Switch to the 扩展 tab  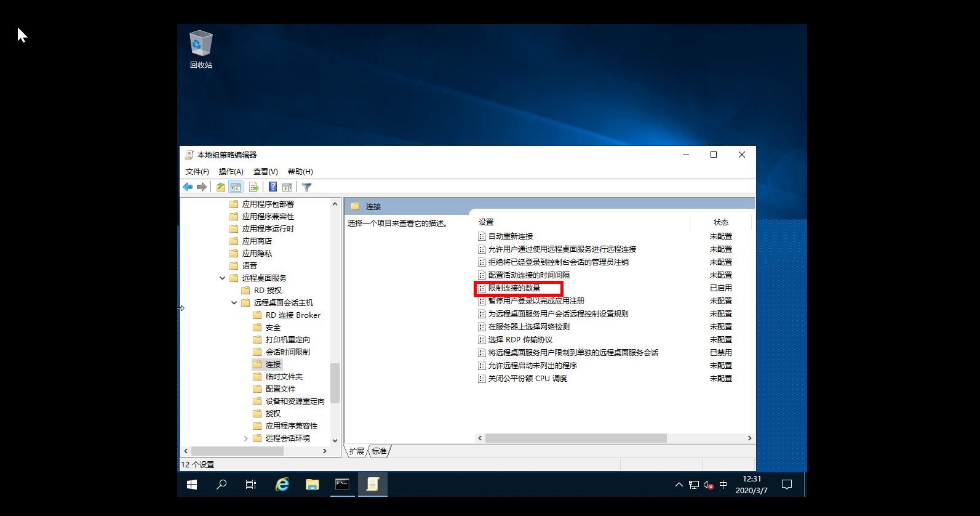(357, 451)
